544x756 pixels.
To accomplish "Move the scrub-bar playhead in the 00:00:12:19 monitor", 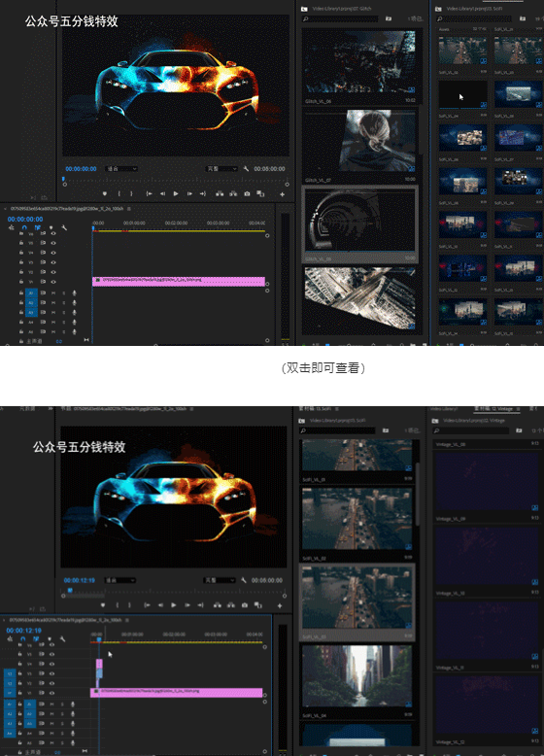I will 70,590.
